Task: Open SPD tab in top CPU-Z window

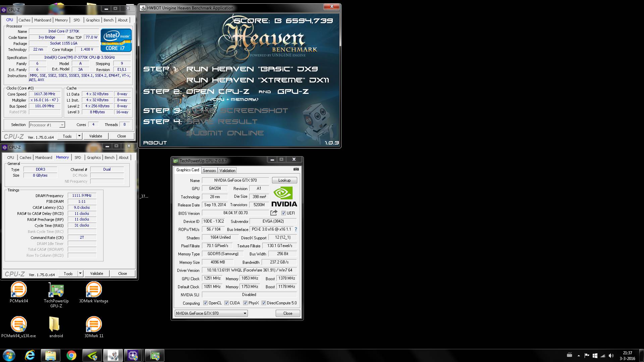Action: pos(77,20)
